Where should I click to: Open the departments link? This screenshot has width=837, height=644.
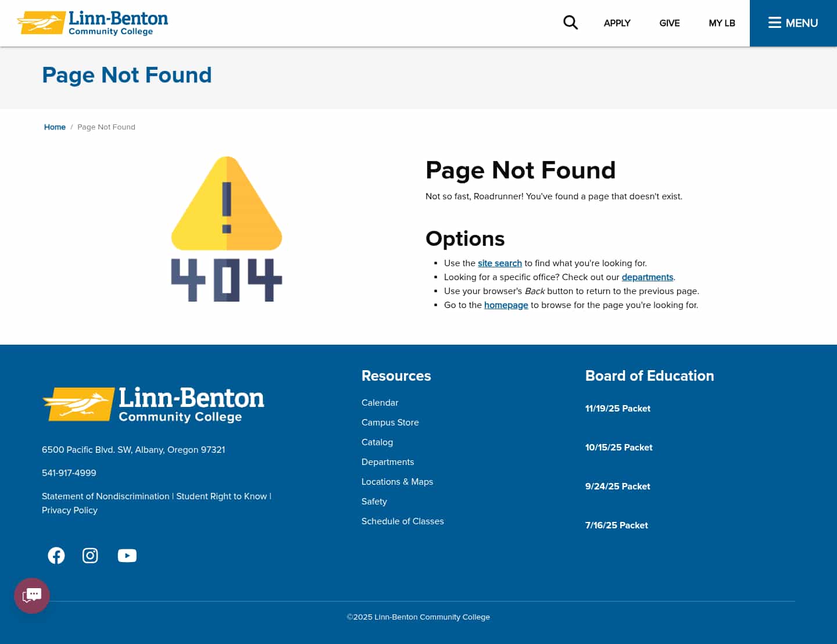(647, 277)
